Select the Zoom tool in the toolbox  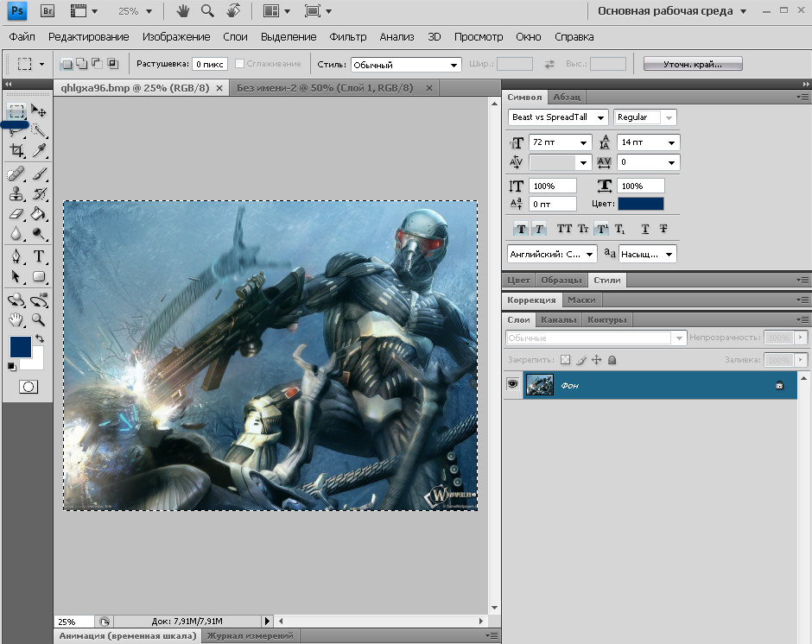pos(39,319)
